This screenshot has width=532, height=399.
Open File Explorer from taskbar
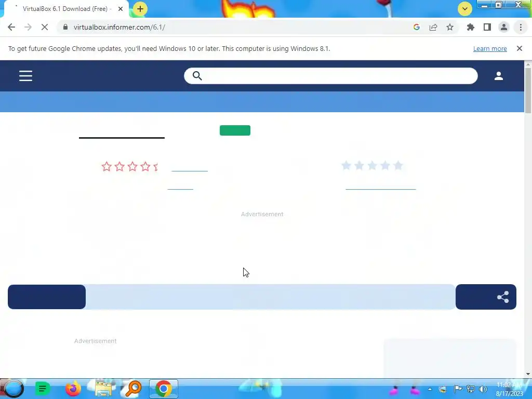point(103,389)
